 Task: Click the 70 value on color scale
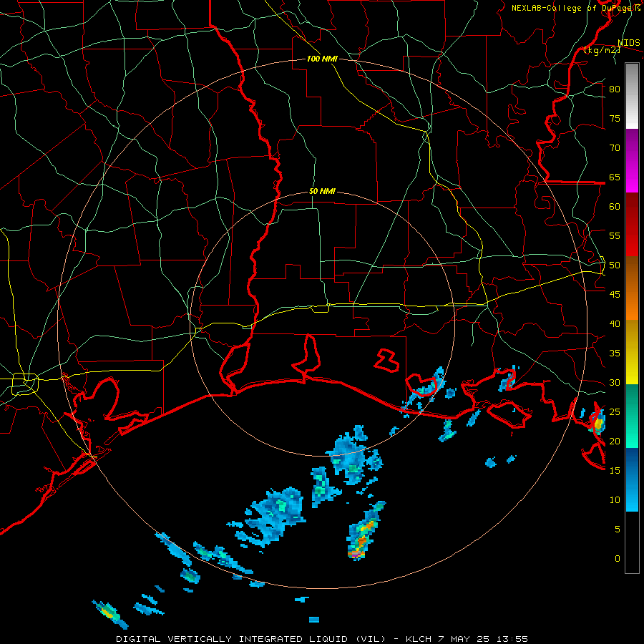point(615,148)
